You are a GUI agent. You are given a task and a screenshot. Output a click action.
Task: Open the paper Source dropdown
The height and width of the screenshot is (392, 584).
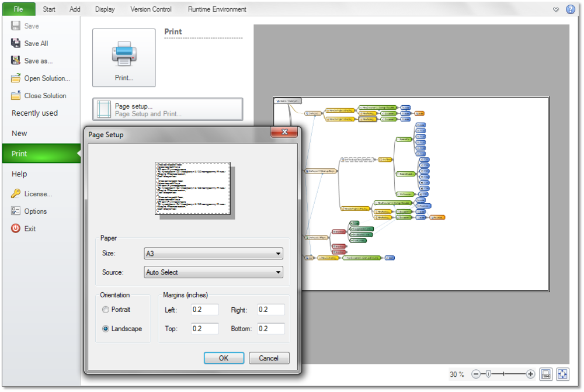213,272
